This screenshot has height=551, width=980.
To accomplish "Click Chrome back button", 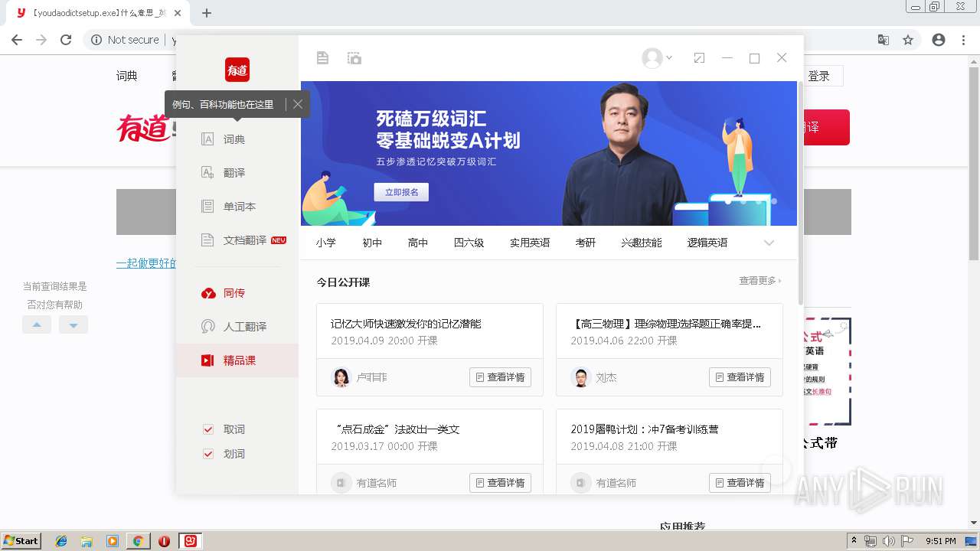I will [16, 40].
